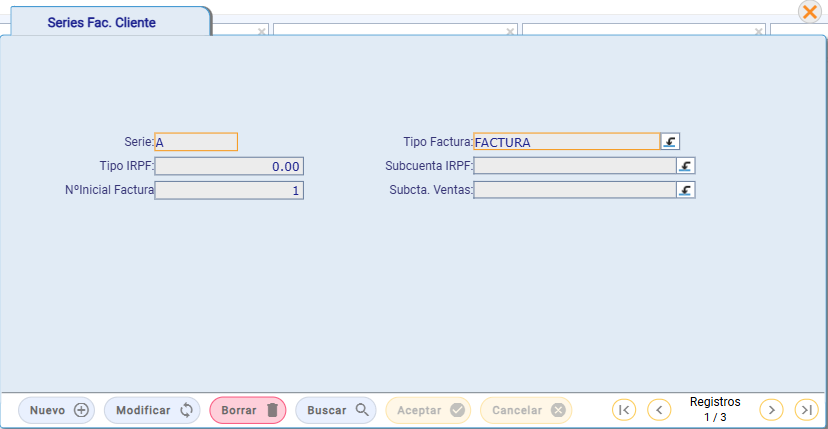The width and height of the screenshot is (828, 429).
Task: Open search with the Buscar button
Action: [336, 410]
